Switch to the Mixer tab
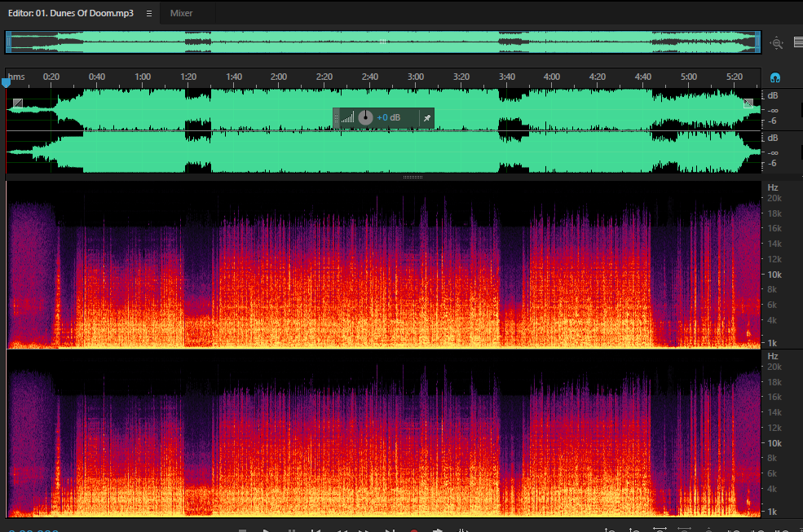 [181, 13]
